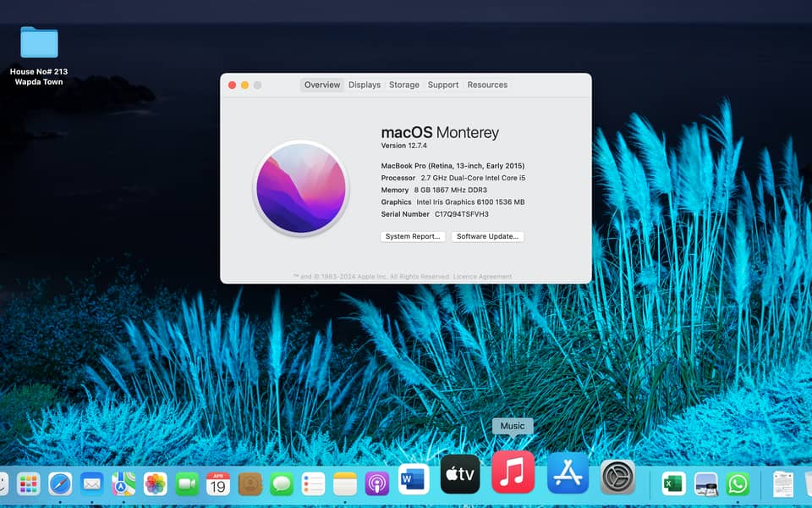Open the App Store dock icon
Viewport: 812px width, 508px height.
568,472
